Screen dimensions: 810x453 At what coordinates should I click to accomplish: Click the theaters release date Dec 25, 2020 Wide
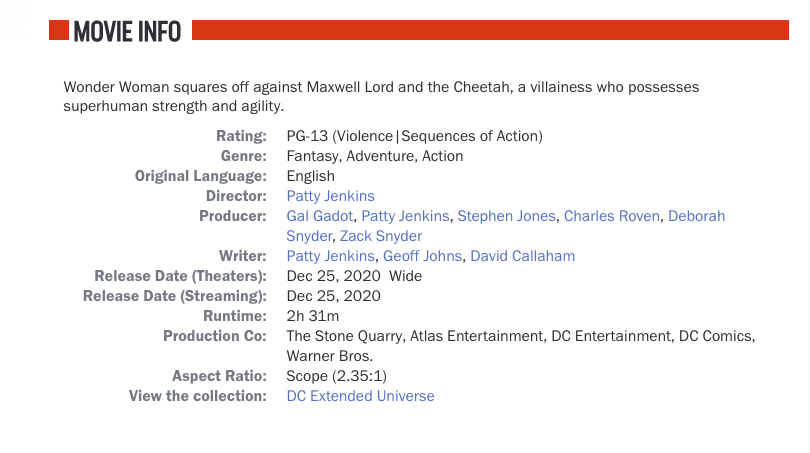[x=354, y=276]
